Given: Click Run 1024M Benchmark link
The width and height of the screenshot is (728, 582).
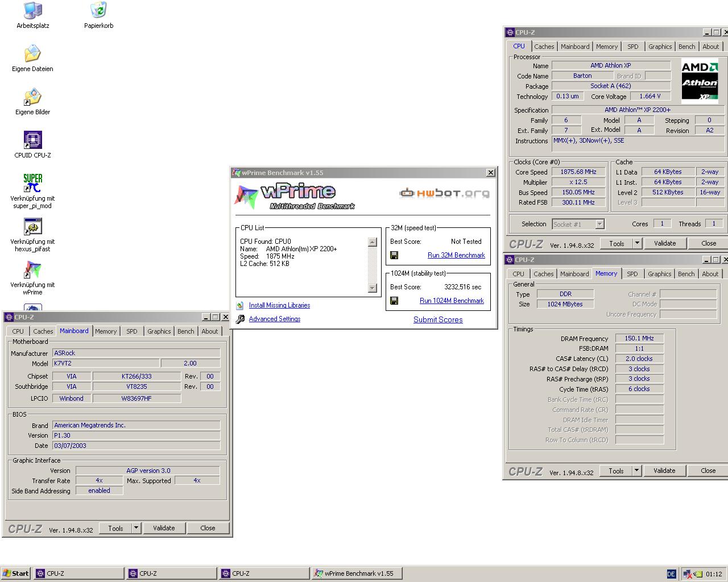Looking at the screenshot, I should [x=452, y=301].
